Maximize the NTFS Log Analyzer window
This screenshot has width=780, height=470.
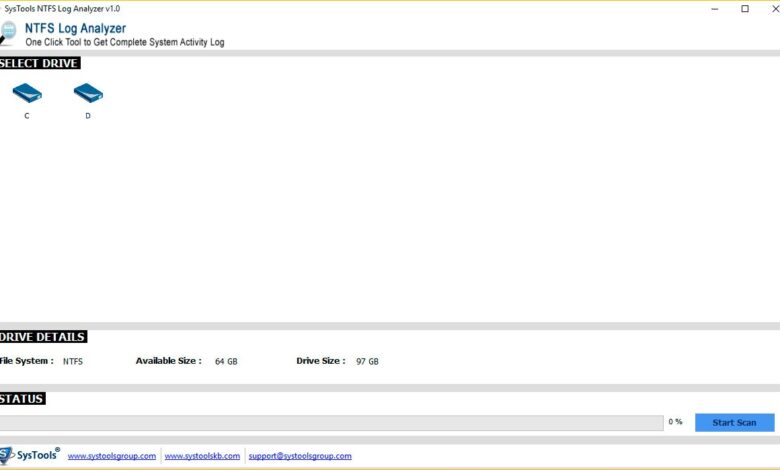click(x=745, y=8)
